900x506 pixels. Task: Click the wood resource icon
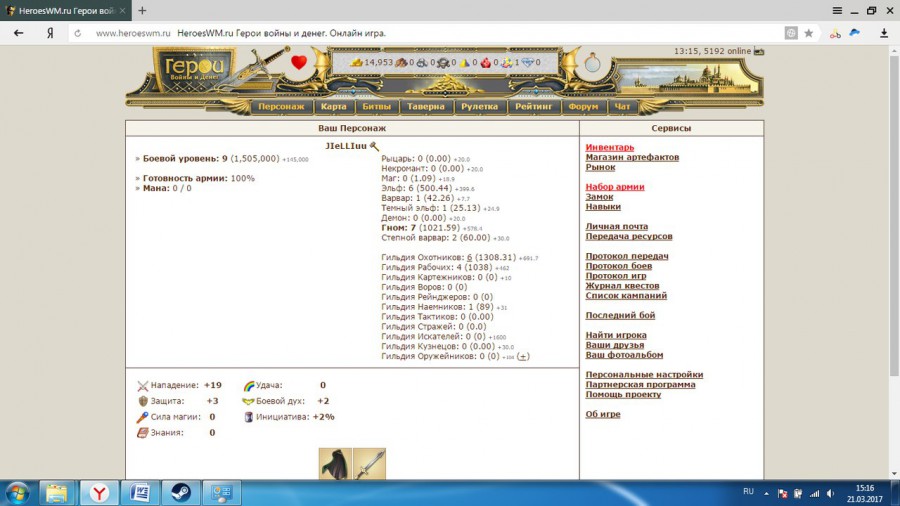401,62
